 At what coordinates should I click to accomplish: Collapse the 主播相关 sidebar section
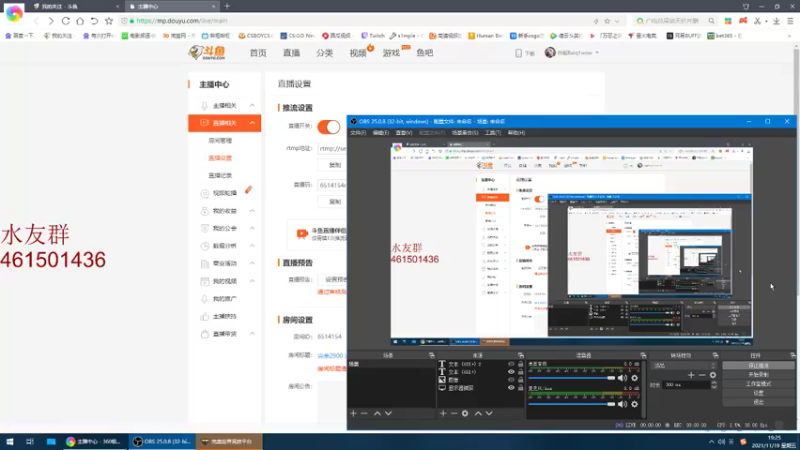coord(252,105)
